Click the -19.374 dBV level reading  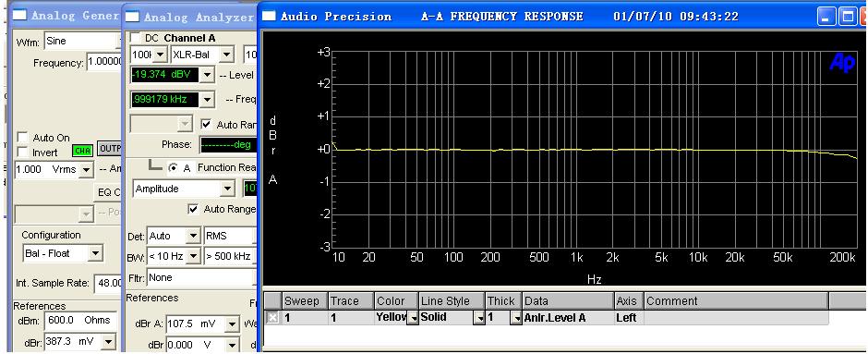[x=164, y=75]
